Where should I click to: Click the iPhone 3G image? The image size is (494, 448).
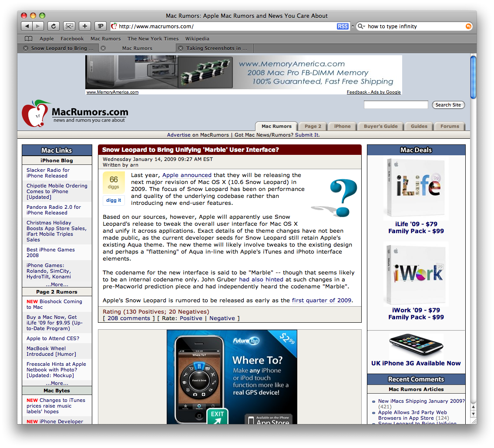tap(416, 346)
